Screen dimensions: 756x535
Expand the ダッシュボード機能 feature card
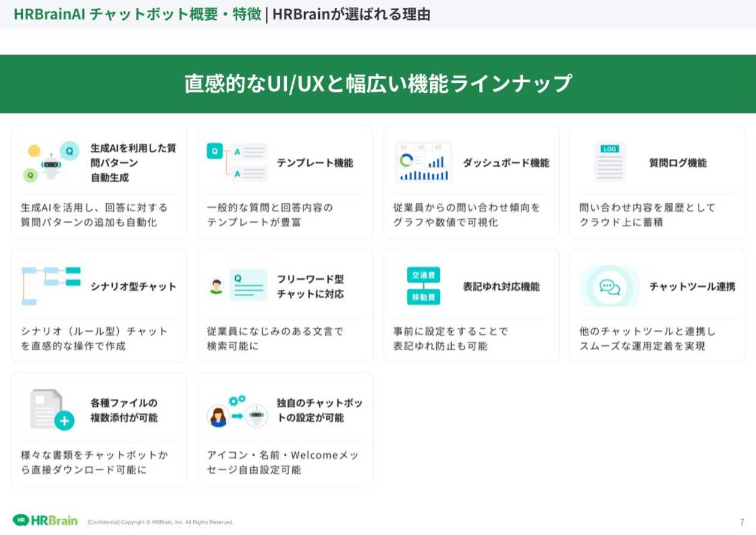pyautogui.click(x=471, y=182)
